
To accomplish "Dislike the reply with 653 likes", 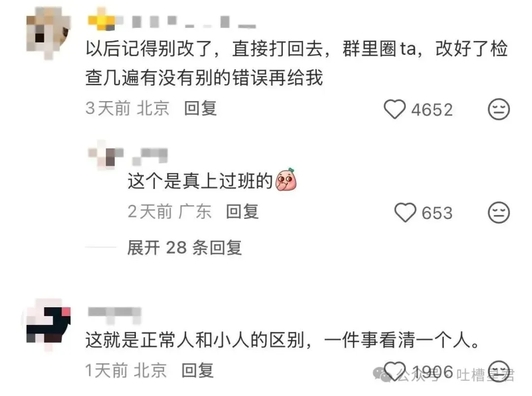I will pyautogui.click(x=499, y=213).
